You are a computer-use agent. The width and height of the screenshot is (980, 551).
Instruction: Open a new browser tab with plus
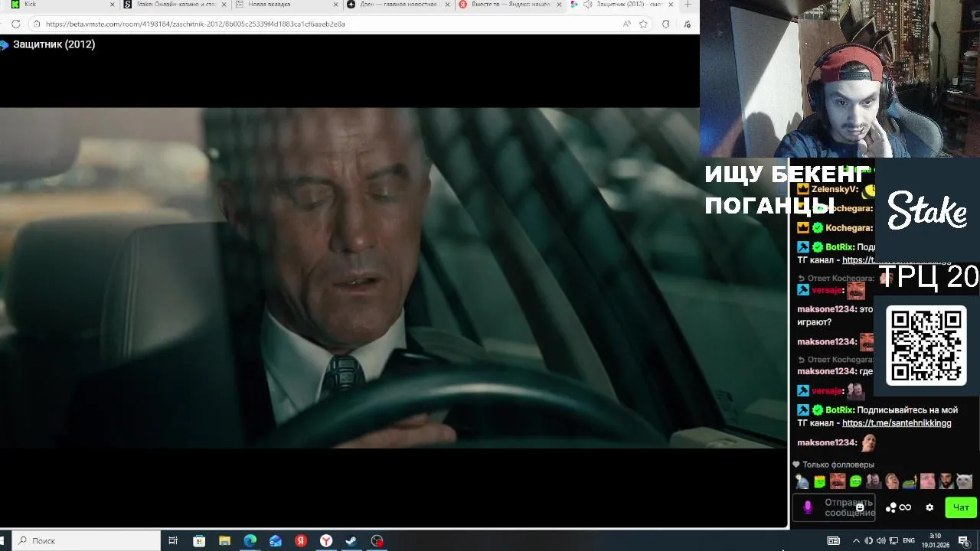click(688, 5)
